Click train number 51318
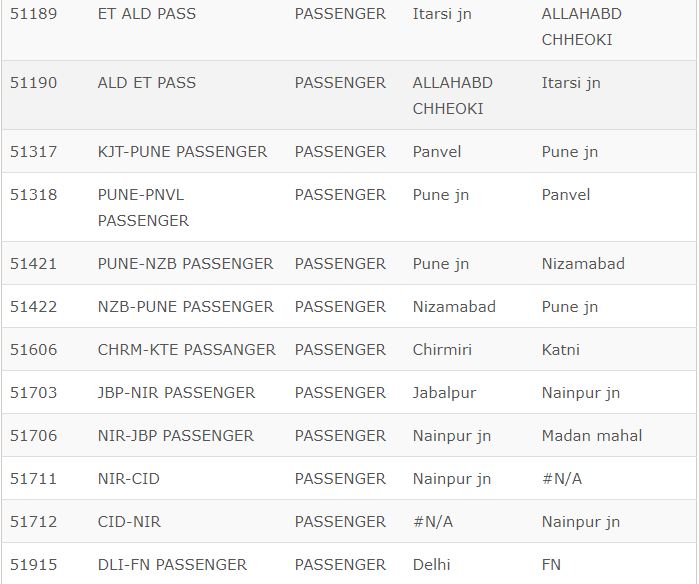 pos(33,195)
